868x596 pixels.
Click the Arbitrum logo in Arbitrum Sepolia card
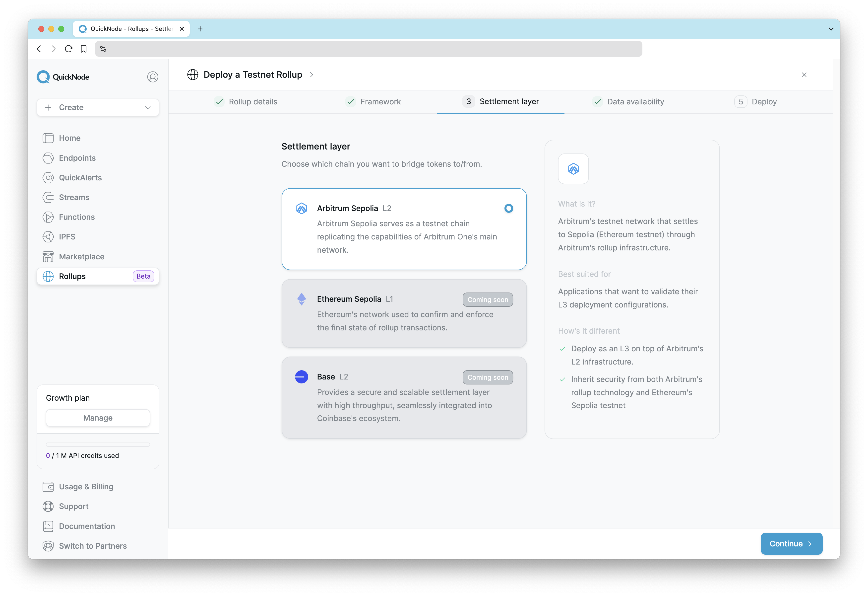point(301,208)
